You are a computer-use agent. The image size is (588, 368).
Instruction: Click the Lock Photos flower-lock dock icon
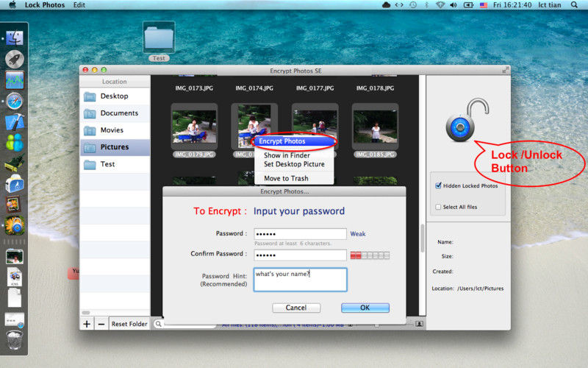pos(15,225)
